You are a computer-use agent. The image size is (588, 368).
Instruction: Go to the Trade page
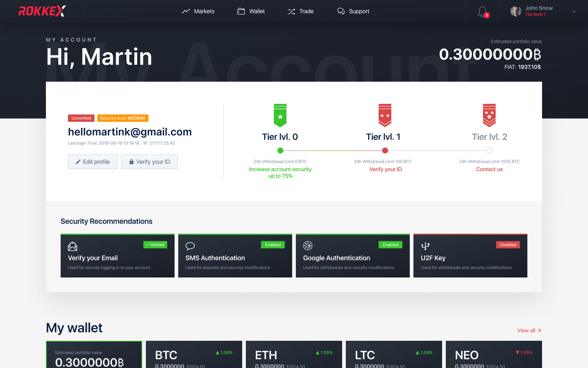[301, 11]
